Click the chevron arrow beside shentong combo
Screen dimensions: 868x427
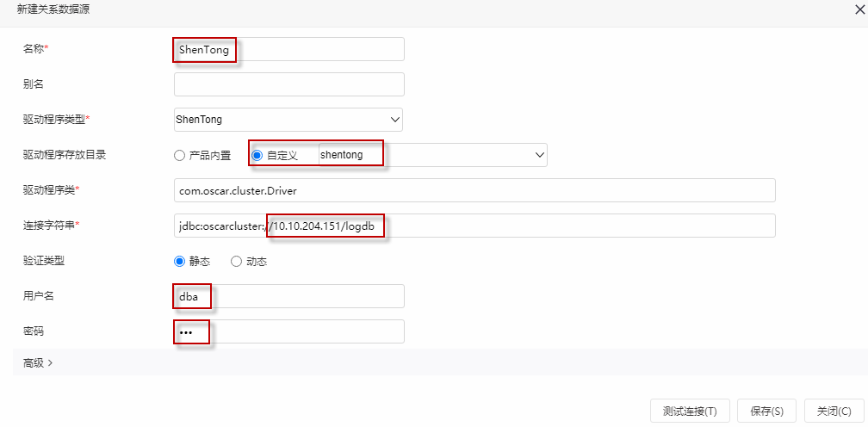point(540,156)
